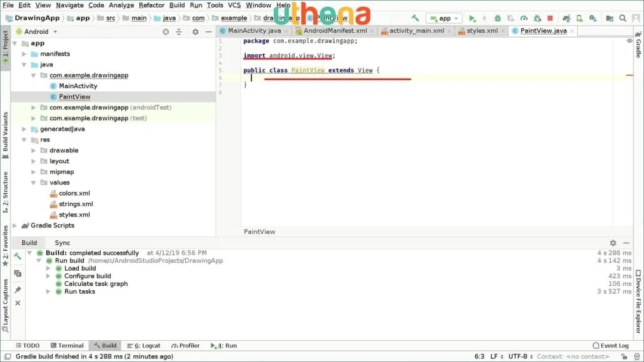Screen dimensions: 644x362
Task: Toggle the 1: Project side tool window
Action: click(x=6, y=48)
